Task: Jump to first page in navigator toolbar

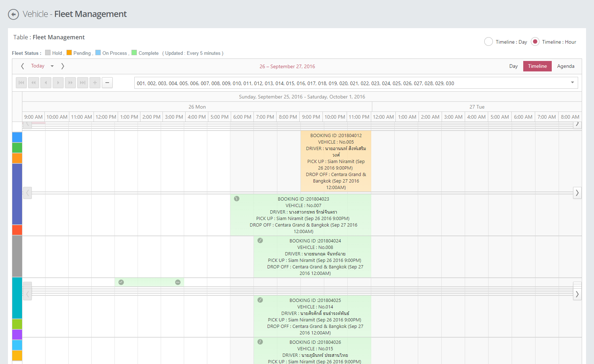Action: click(x=21, y=83)
